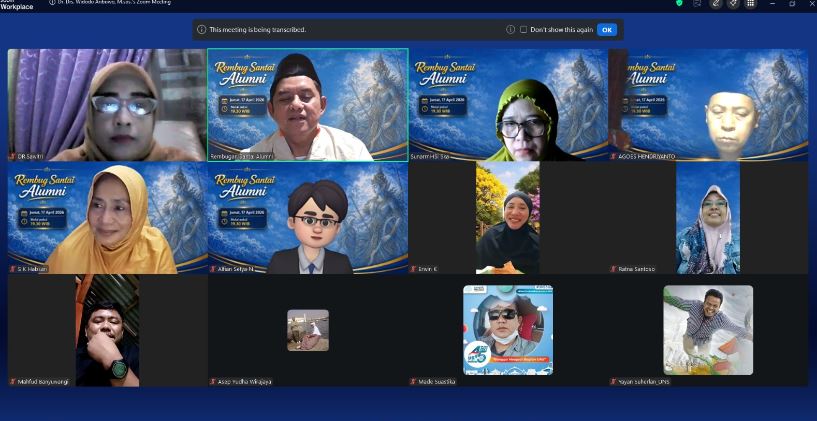The height and width of the screenshot is (421, 817).
Task: Click muted mic icon beside Asep Yudha Wirajaya name
Action: 213,381
